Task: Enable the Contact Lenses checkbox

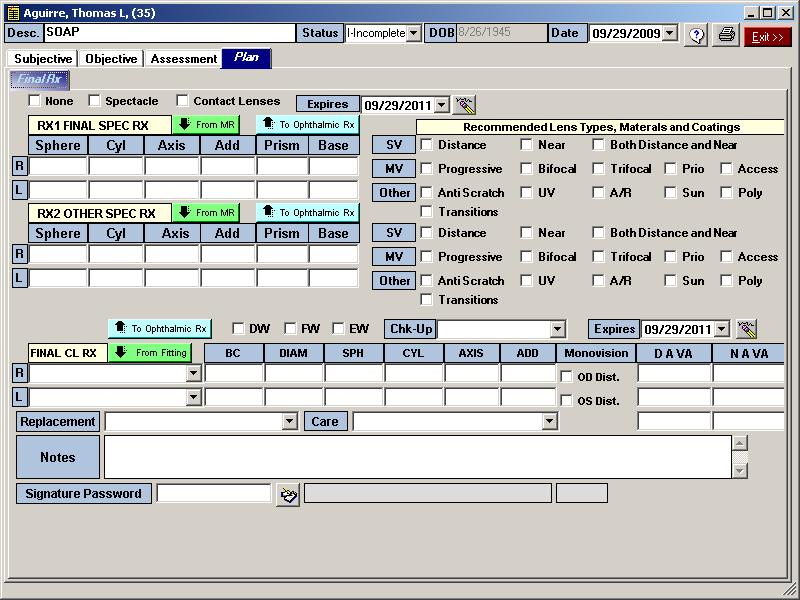Action: coord(183,101)
